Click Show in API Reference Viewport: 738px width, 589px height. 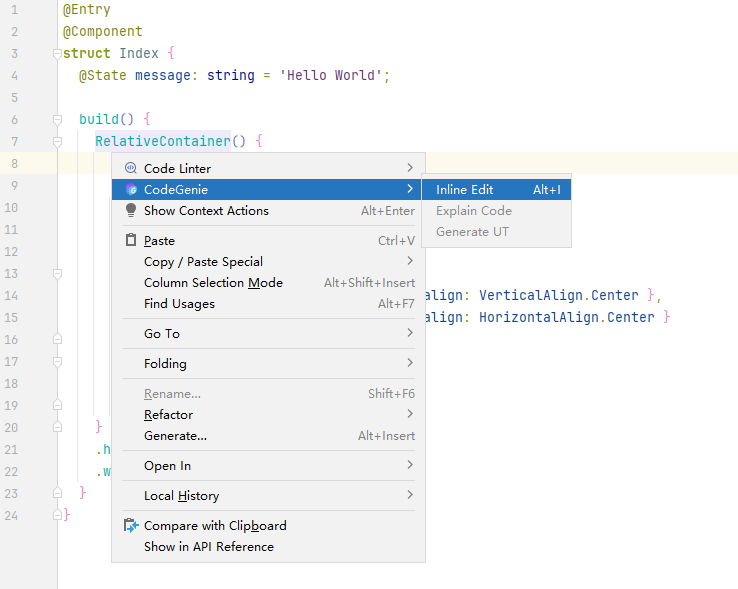tap(208, 547)
